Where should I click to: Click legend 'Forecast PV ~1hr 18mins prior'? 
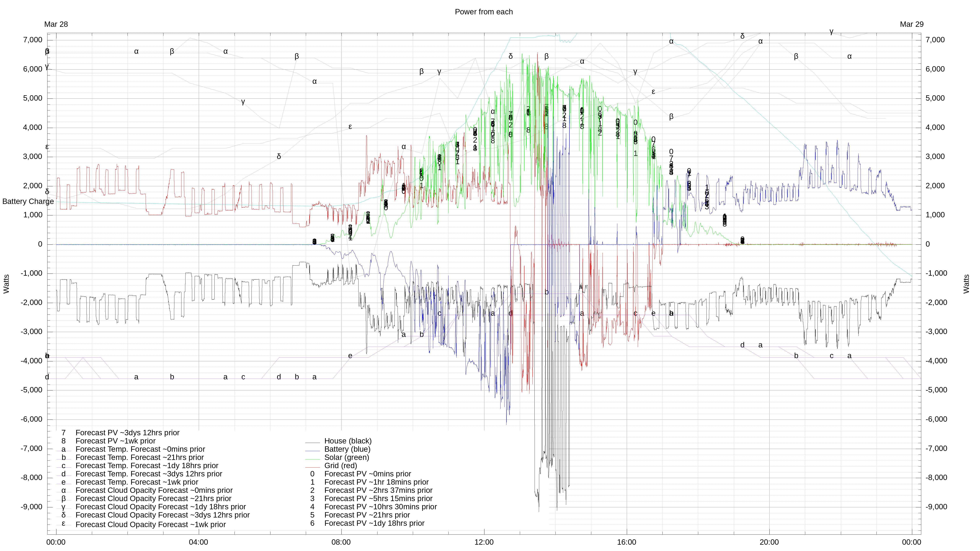(x=376, y=482)
